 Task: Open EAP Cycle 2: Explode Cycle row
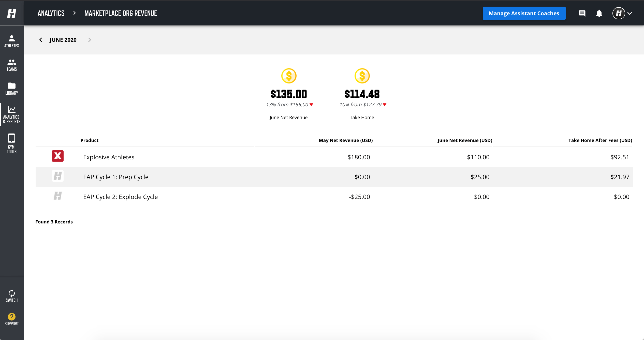(120, 197)
